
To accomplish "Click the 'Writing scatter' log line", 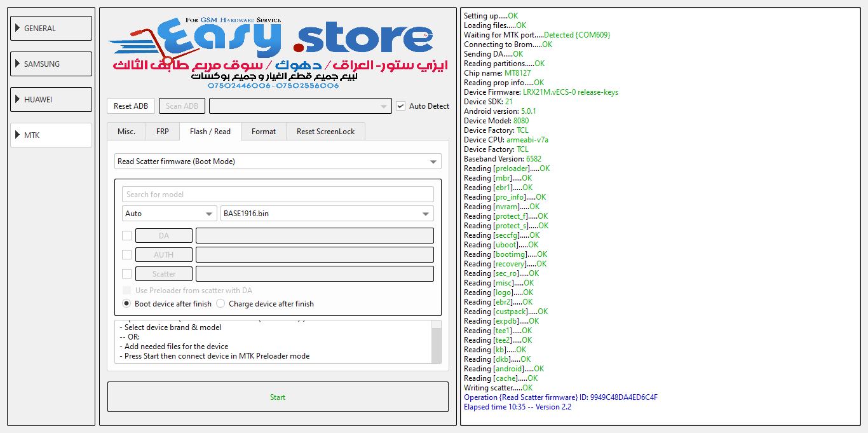I will point(498,388).
